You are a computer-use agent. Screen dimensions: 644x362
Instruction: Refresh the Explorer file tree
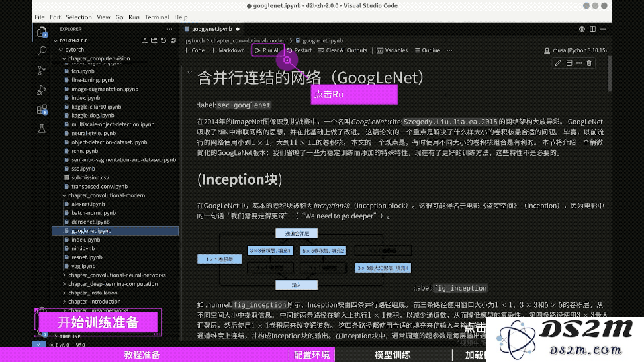163,40
